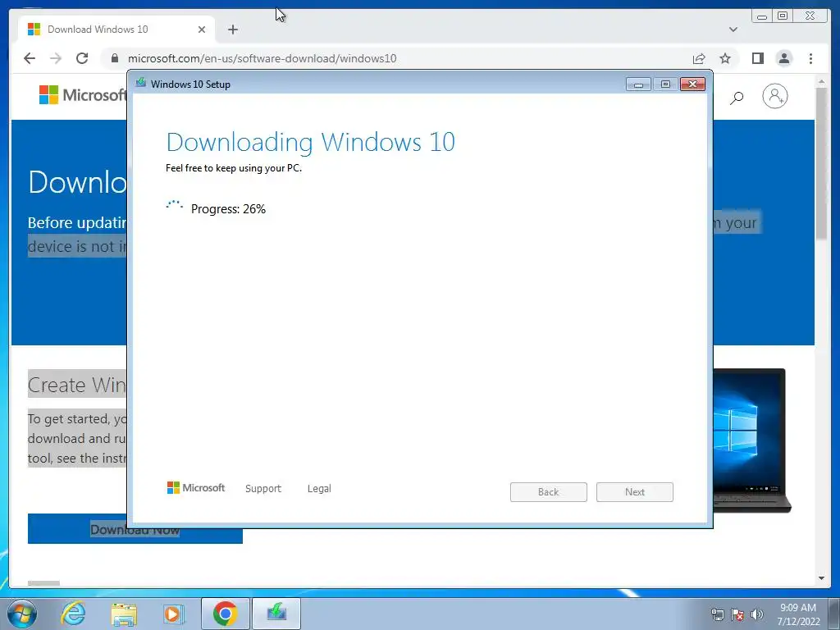This screenshot has width=840, height=630.
Task: Maximize the Windows 10 Setup window
Action: (x=665, y=84)
